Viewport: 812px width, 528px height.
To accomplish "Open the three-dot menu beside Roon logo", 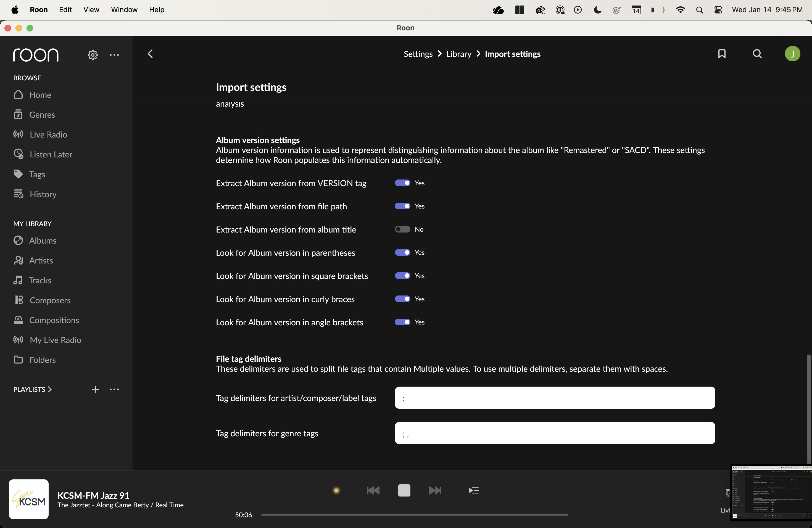I will [x=114, y=55].
